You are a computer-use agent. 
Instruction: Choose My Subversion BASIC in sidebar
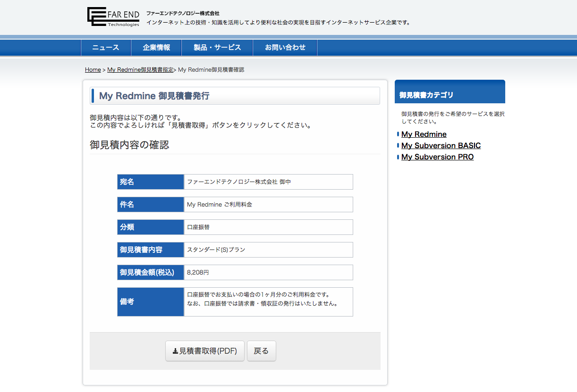pos(441,146)
